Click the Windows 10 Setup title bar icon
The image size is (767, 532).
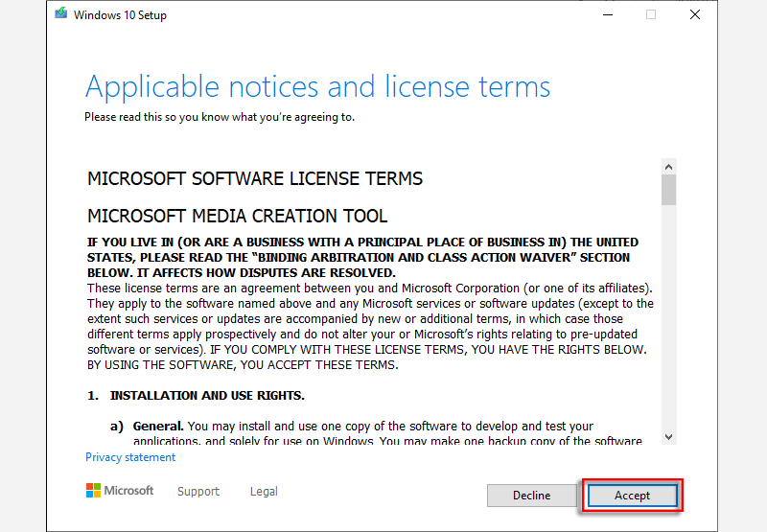(60, 13)
